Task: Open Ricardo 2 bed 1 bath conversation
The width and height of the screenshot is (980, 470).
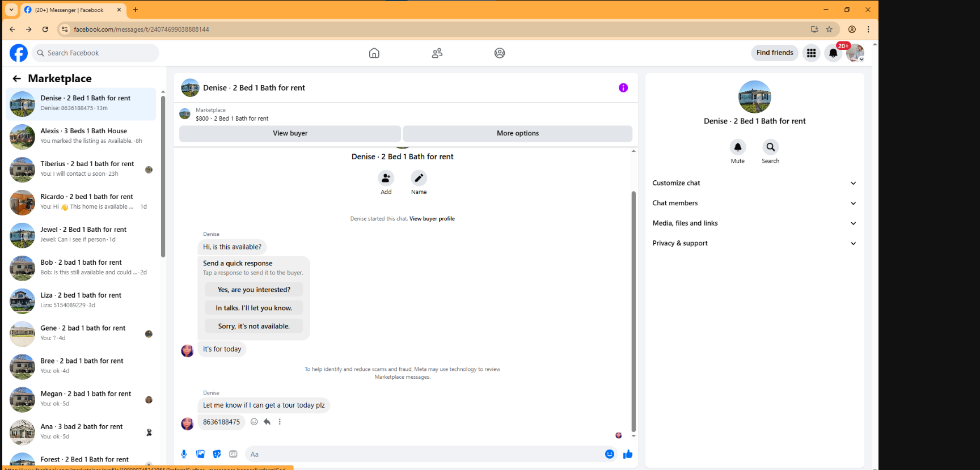Action: (x=81, y=202)
